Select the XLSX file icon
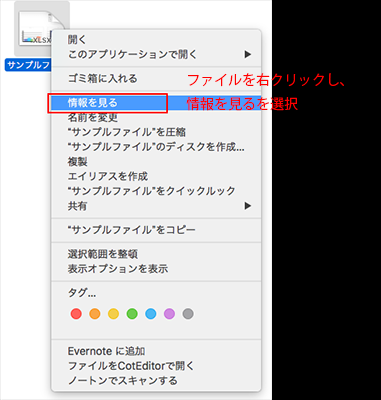The width and height of the screenshot is (381, 400). coord(35,28)
